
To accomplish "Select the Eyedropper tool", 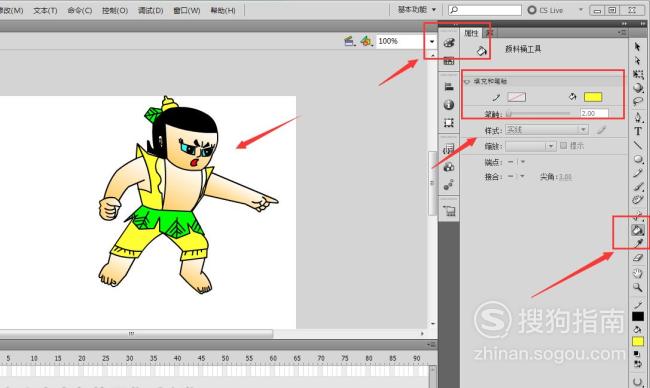I will tap(638, 243).
